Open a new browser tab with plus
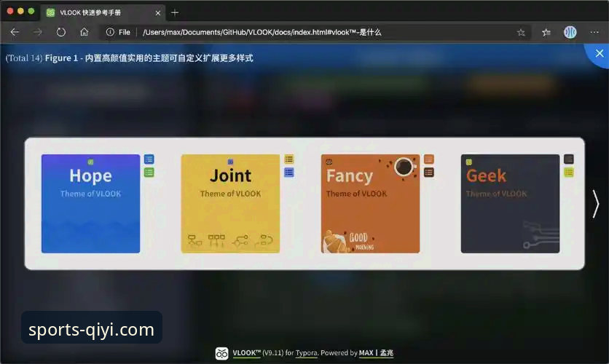The height and width of the screenshot is (364, 609). (175, 13)
